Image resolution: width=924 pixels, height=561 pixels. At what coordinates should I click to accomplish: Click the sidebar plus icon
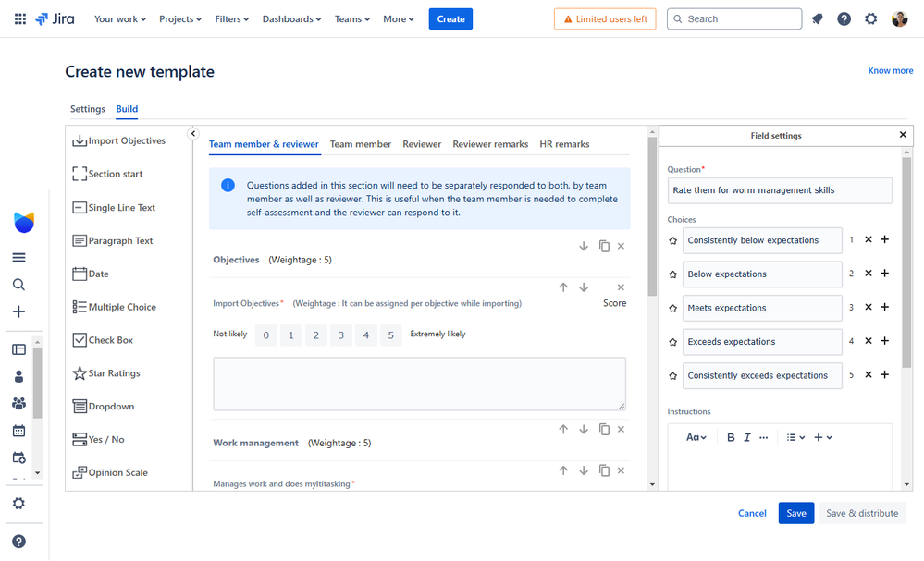[18, 311]
